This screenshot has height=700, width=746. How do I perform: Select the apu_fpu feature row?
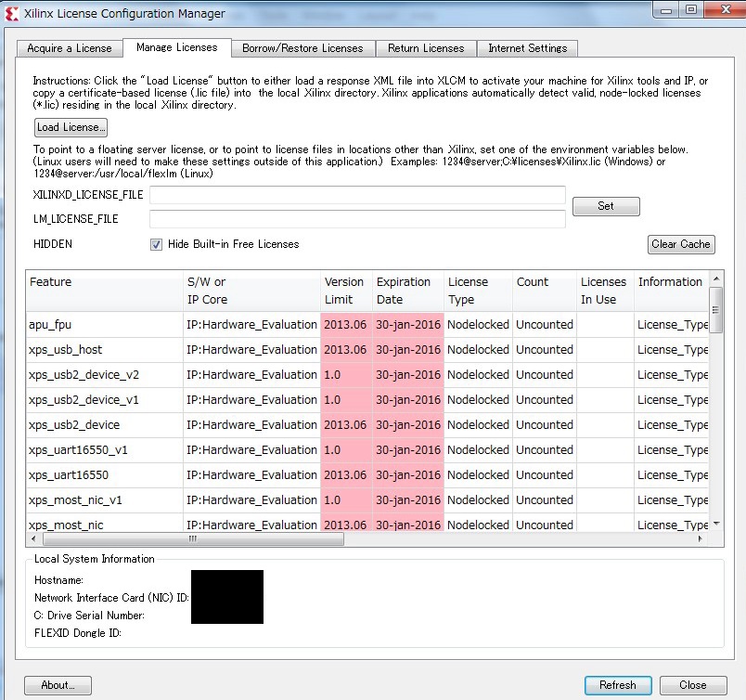pyautogui.click(x=367, y=325)
